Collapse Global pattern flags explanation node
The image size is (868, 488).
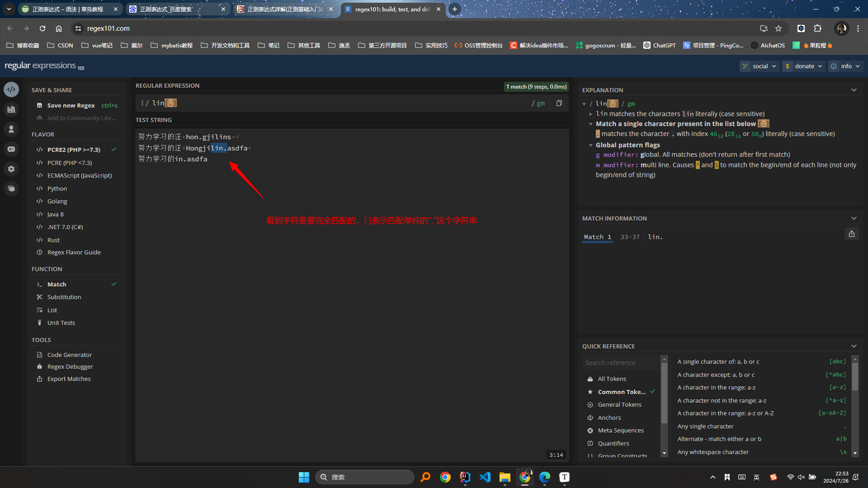(x=590, y=145)
